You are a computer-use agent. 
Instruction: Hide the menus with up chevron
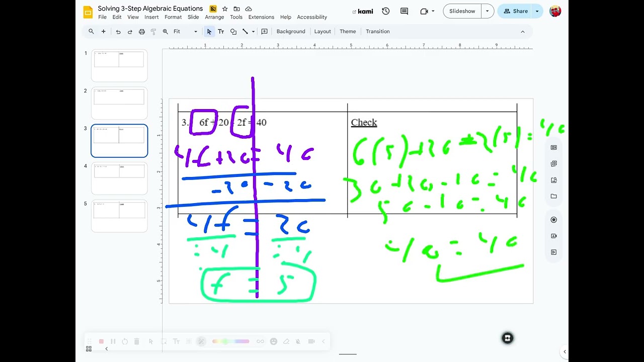click(x=522, y=32)
